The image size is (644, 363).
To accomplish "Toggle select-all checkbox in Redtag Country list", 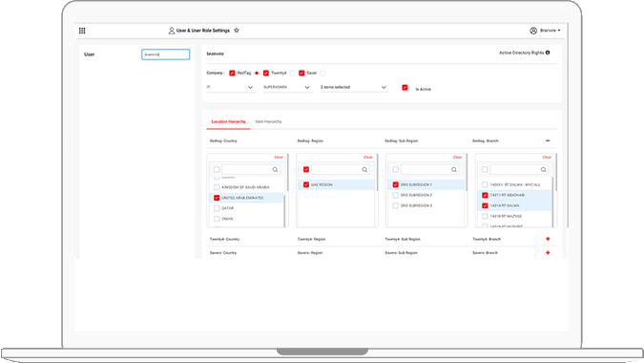I will 217,169.
